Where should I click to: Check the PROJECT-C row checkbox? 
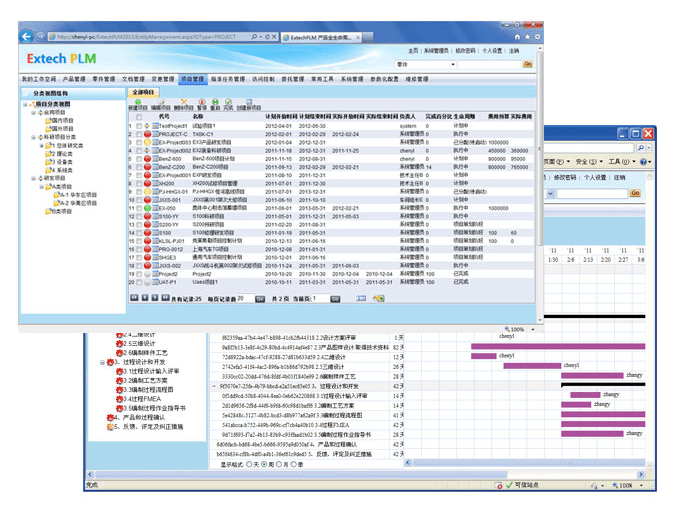pos(139,134)
